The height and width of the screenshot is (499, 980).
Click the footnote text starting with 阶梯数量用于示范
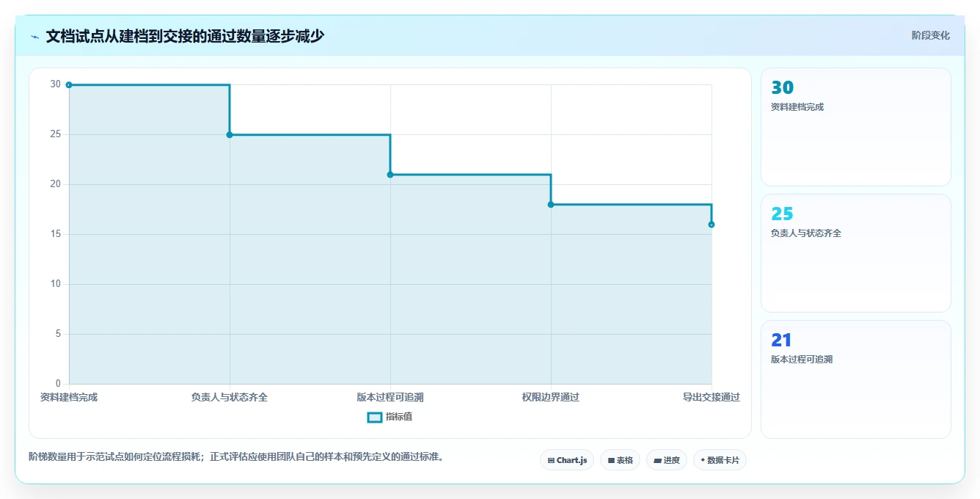click(236, 456)
